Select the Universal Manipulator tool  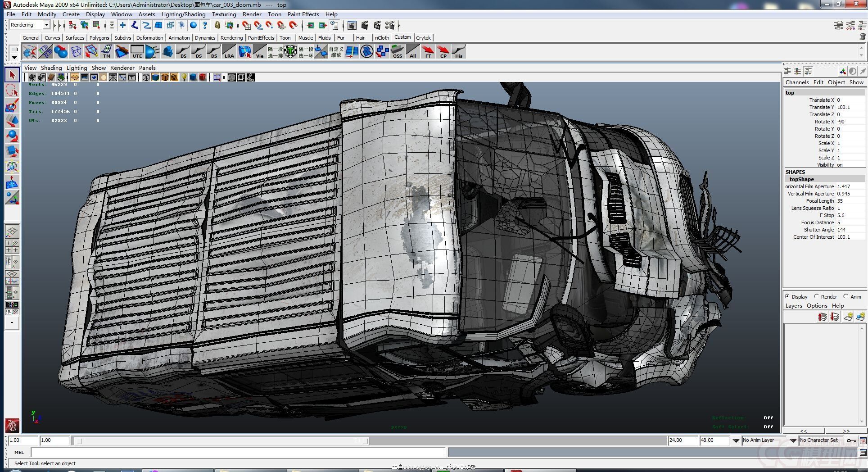click(x=12, y=167)
